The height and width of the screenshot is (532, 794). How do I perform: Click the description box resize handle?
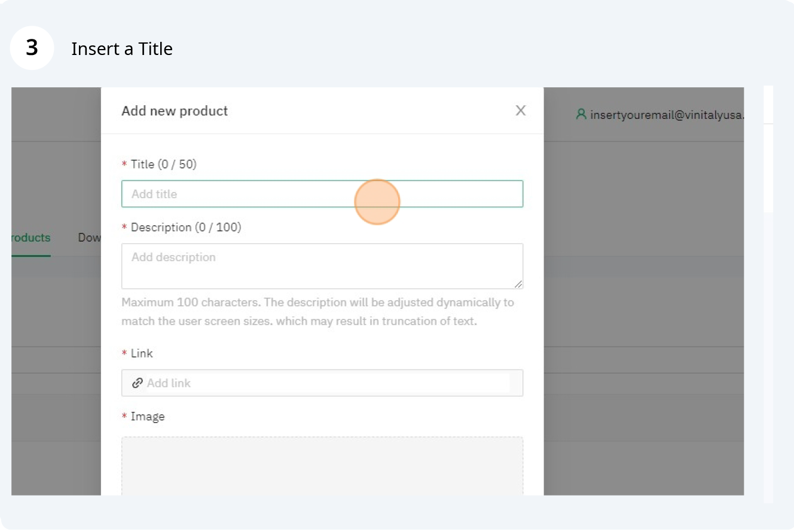pyautogui.click(x=518, y=284)
